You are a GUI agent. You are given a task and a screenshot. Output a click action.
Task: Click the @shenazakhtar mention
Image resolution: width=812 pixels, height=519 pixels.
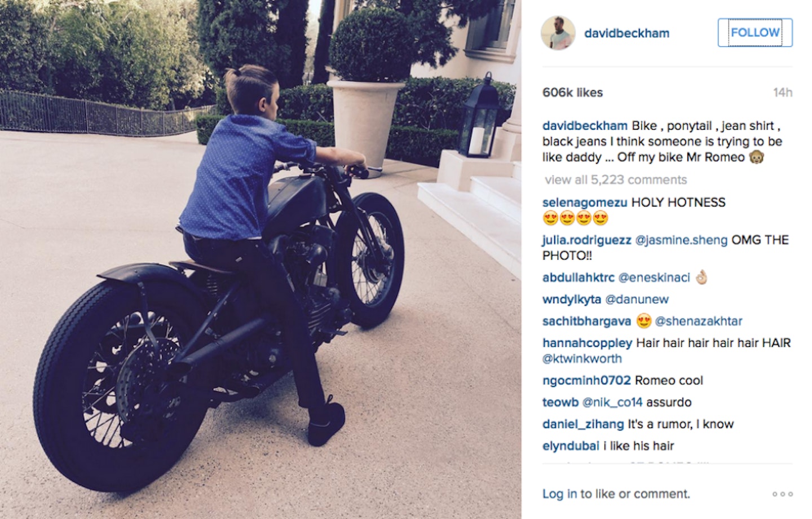[x=698, y=322]
